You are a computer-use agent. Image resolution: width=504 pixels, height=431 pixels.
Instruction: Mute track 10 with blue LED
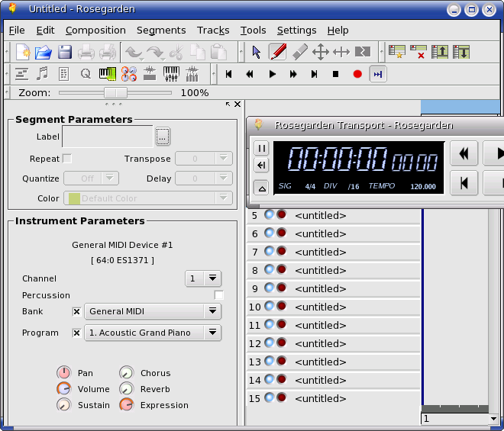(269, 306)
